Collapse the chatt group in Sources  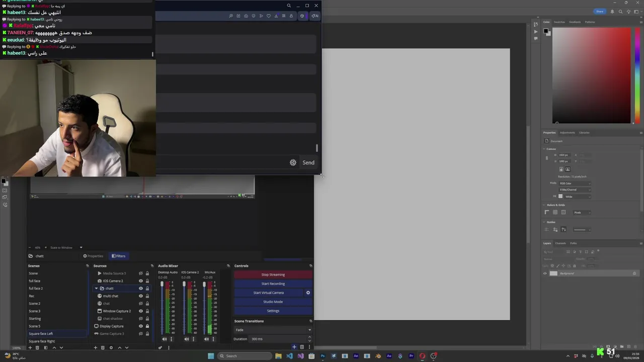coord(96,289)
